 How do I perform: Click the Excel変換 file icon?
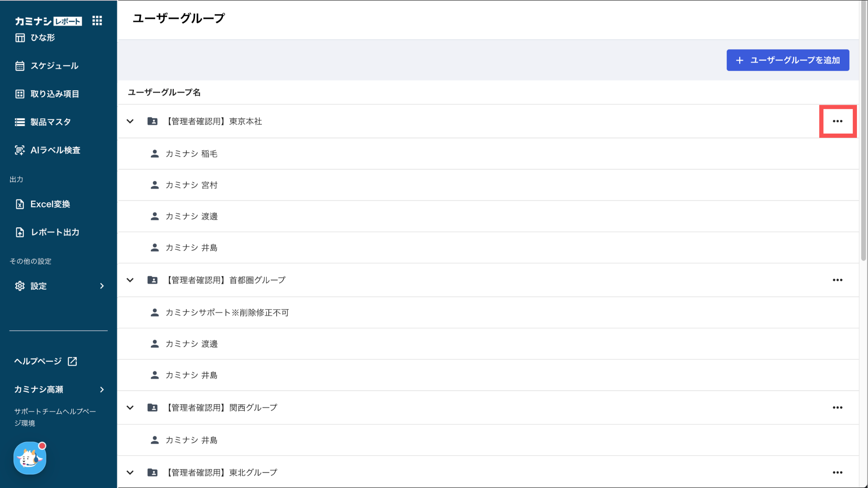(19, 204)
